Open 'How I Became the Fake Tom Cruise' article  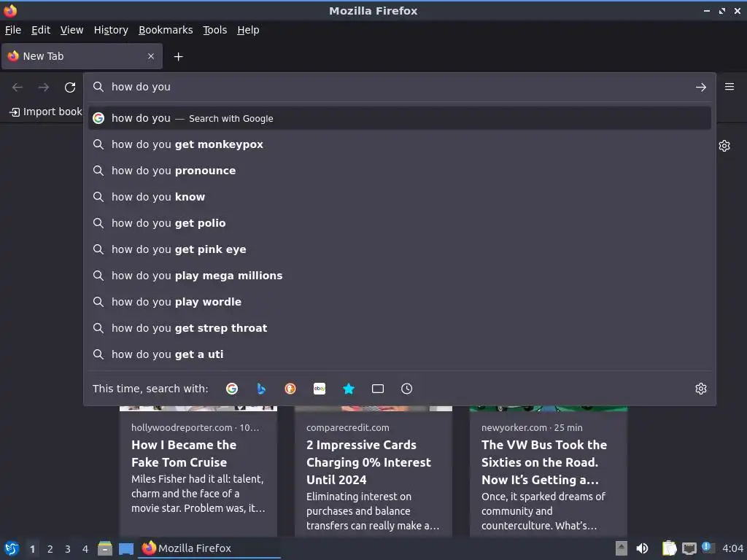pyautogui.click(x=198, y=472)
